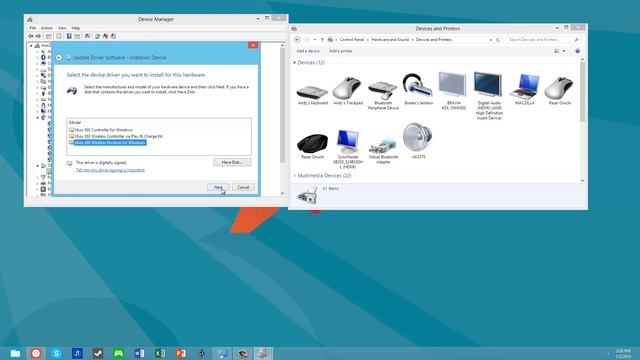This screenshot has height=360, width=640.
Task: Click Device Manager toolbar Forward arrow
Action: click(x=38, y=36)
